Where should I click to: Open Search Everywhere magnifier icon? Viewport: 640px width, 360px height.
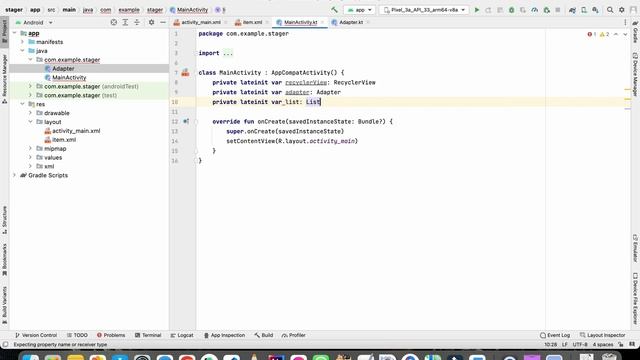click(610, 10)
